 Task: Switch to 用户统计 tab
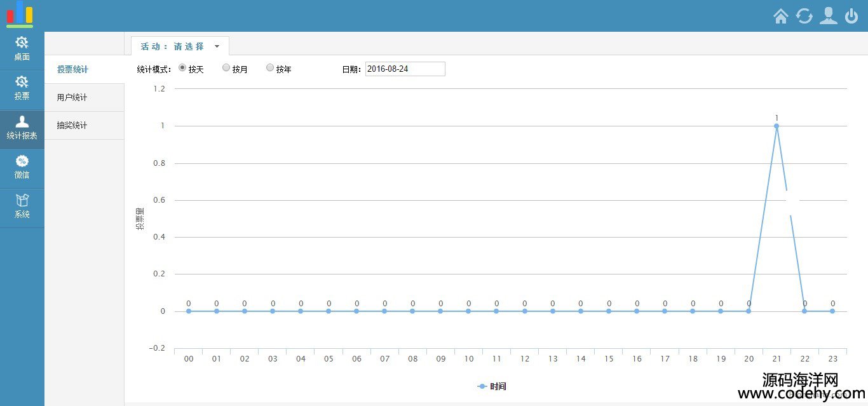[72, 98]
